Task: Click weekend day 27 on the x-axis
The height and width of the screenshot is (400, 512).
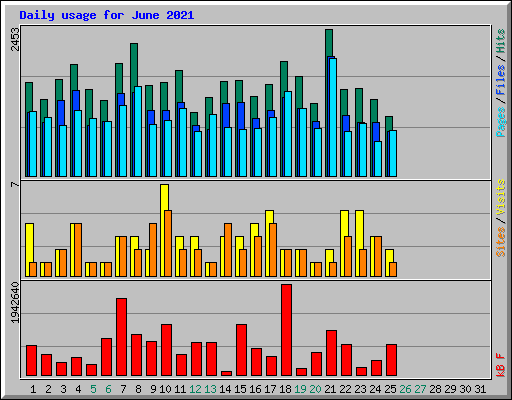Action: [x=420, y=389]
